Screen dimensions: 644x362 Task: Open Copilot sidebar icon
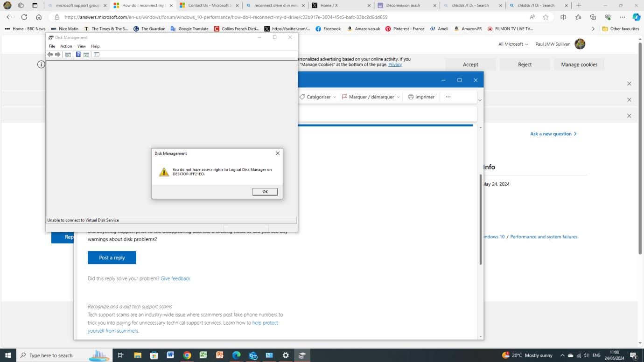(637, 17)
